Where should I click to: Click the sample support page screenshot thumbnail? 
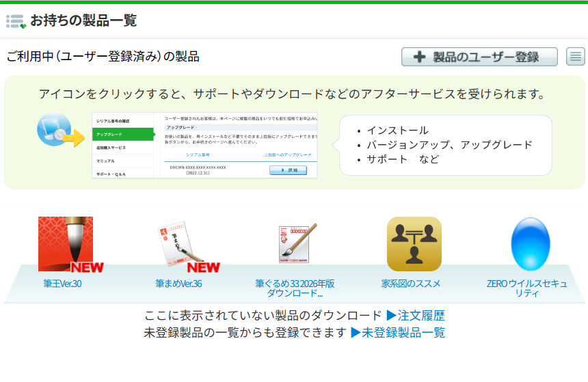pyautogui.click(x=204, y=146)
